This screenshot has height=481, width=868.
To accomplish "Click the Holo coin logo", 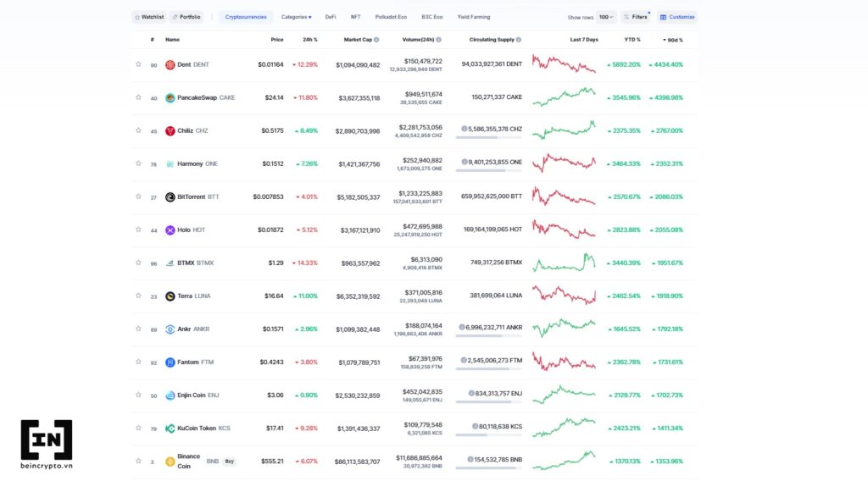I will pos(170,230).
